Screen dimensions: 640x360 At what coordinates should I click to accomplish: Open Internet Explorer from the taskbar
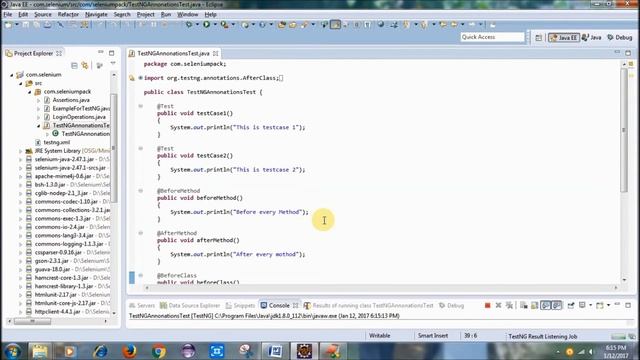(100, 351)
